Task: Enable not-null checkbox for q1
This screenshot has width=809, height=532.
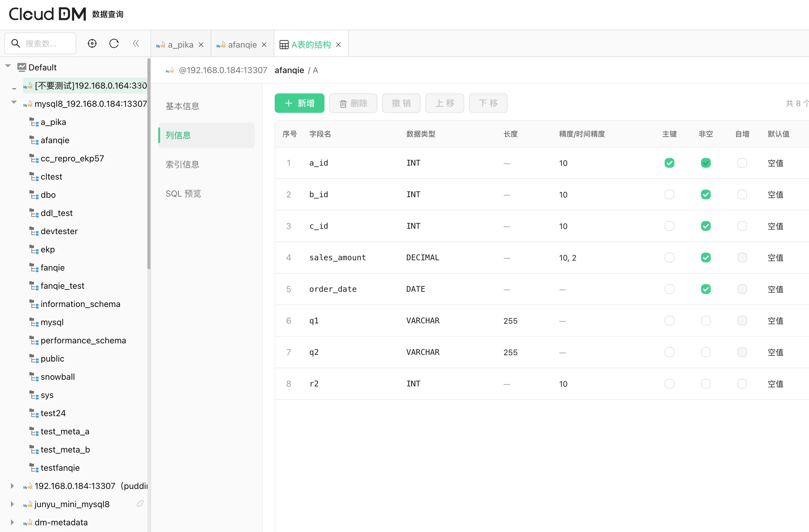Action: click(706, 321)
